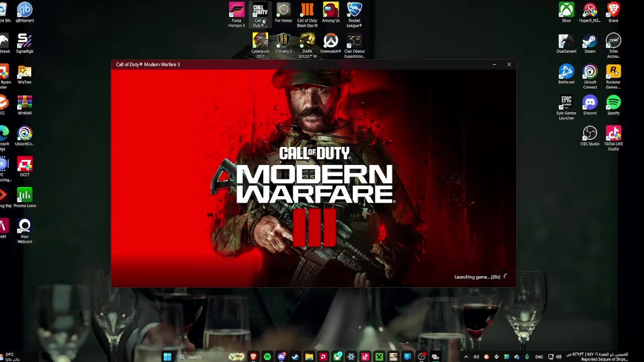Expand the hidden system tray icons chevron
Viewport: 644px width, 362px height.
pos(466,356)
